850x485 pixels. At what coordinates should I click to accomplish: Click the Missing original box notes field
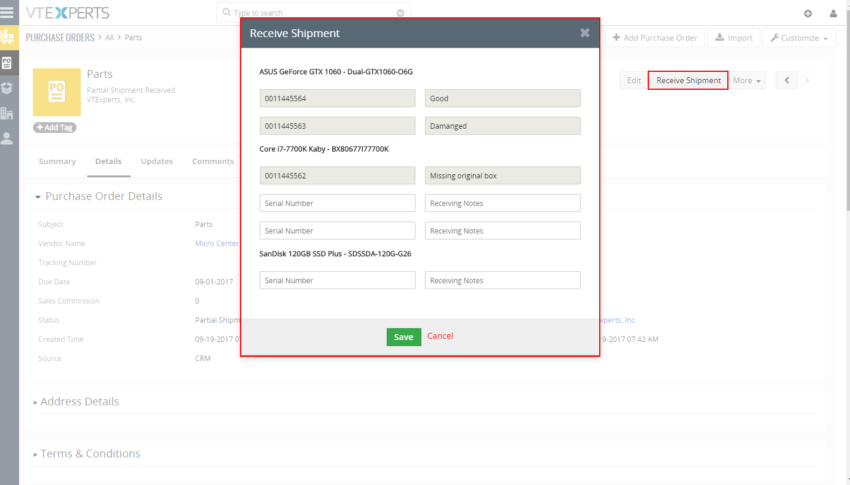point(503,176)
